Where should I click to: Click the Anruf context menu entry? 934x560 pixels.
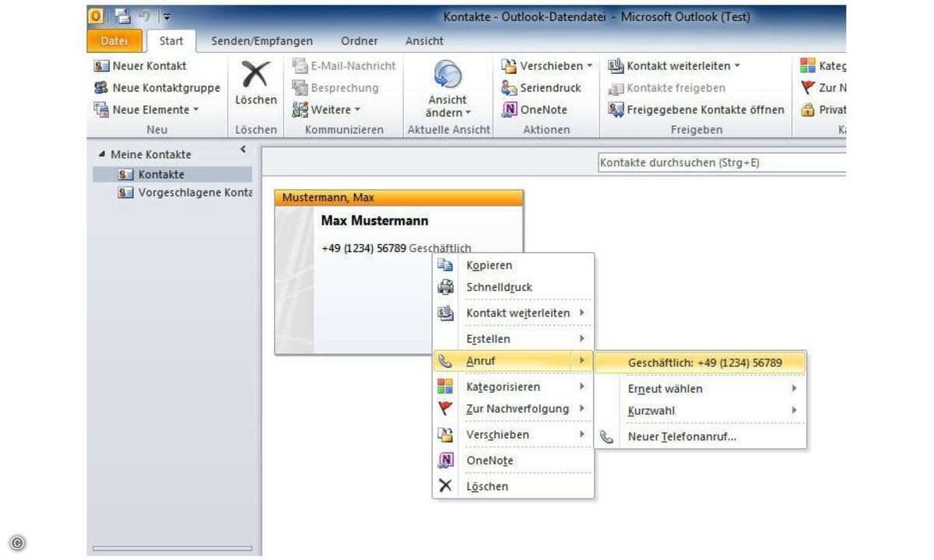(513, 361)
